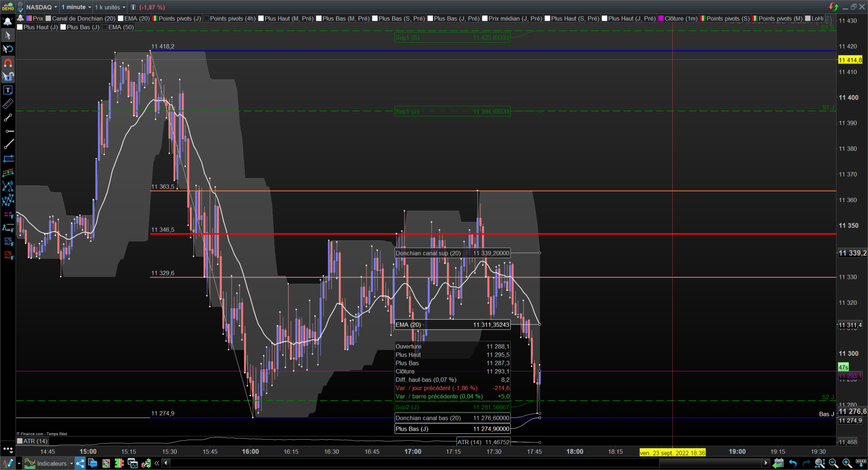The image size is (868, 470).
Task: Enable the EMA (50) checkbox
Action: pos(105,27)
